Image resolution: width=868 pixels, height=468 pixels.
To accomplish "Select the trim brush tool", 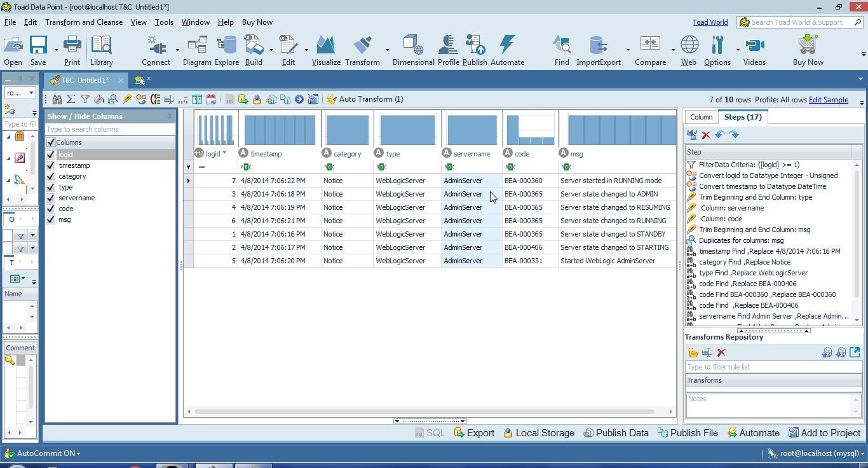I will point(127,99).
